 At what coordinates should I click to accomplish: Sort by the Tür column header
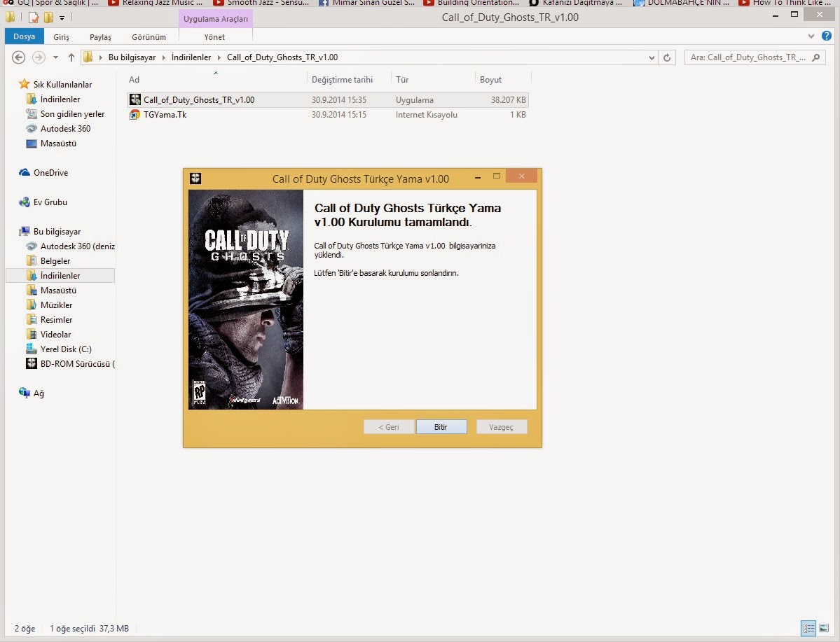tap(434, 79)
